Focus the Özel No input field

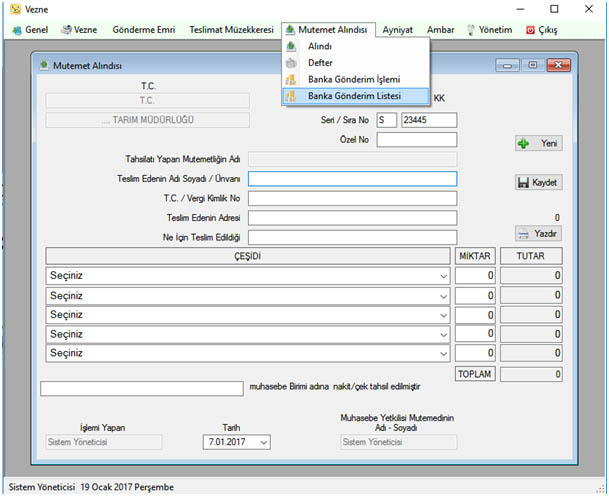click(417, 140)
